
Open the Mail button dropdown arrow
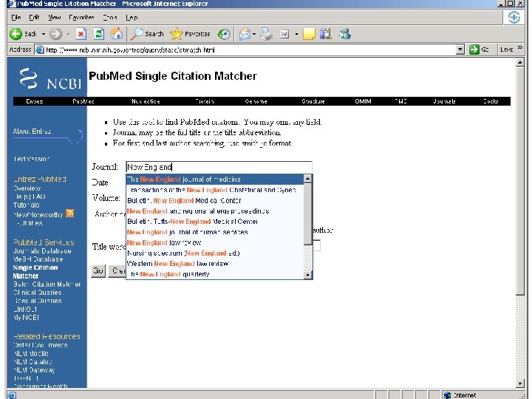click(x=253, y=34)
